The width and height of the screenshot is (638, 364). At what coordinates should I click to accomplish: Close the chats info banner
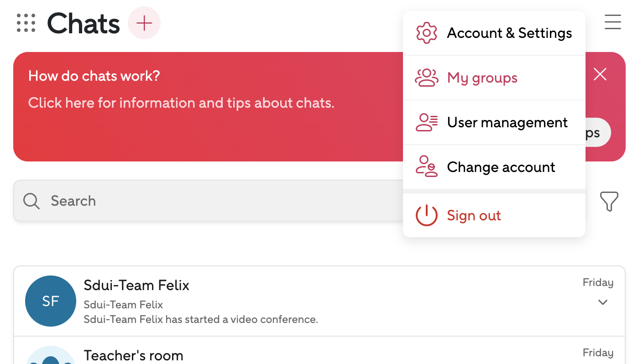click(x=600, y=74)
